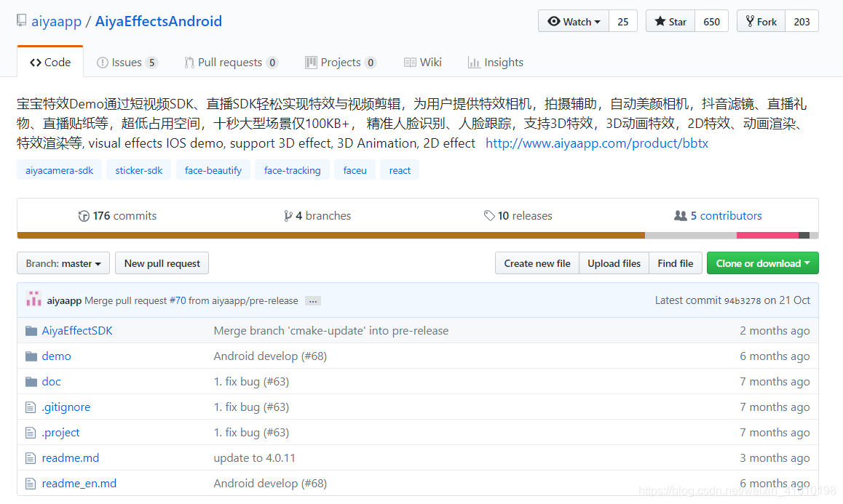Click the AiyaEffectSDK folder icon
Image resolution: width=843 pixels, height=504 pixels.
coord(31,331)
